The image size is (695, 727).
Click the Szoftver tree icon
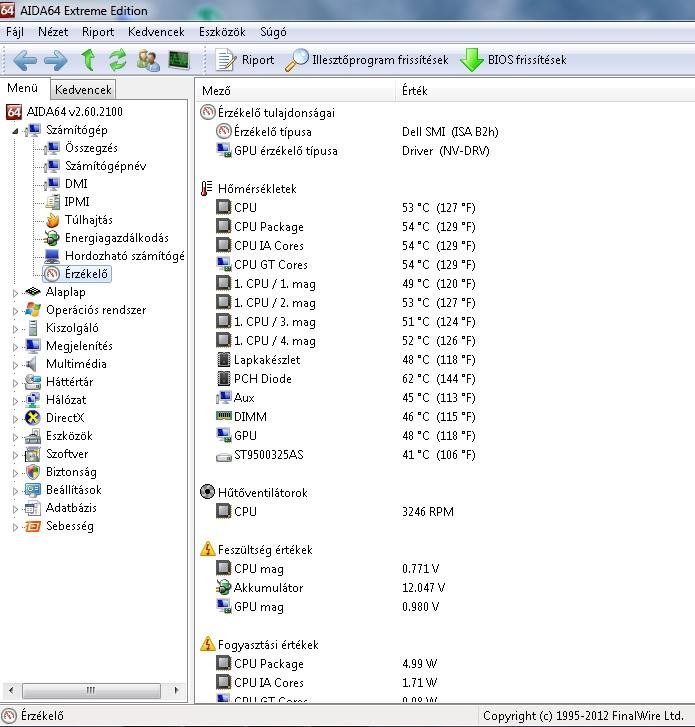click(32, 454)
